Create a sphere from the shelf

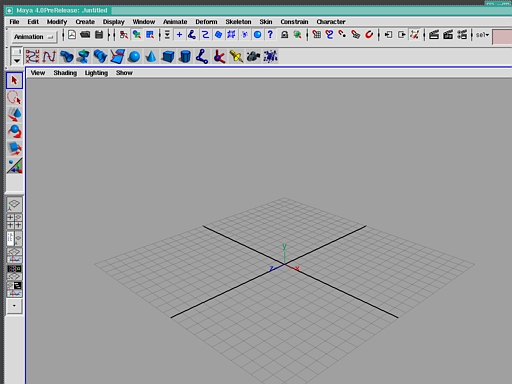[x=134, y=56]
